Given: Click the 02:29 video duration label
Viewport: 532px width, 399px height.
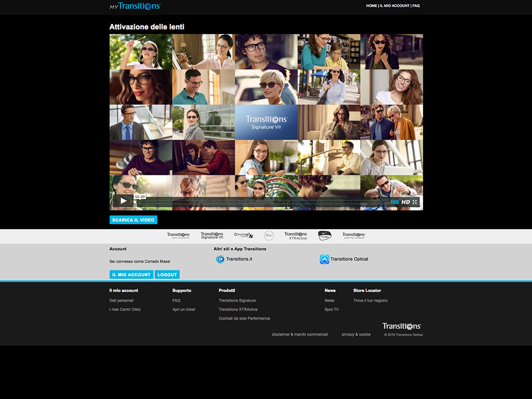Looking at the screenshot, I should (x=140, y=197).
